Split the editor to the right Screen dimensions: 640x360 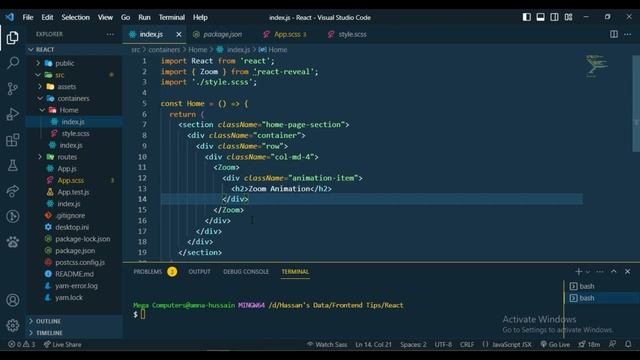pyautogui.click(x=613, y=34)
